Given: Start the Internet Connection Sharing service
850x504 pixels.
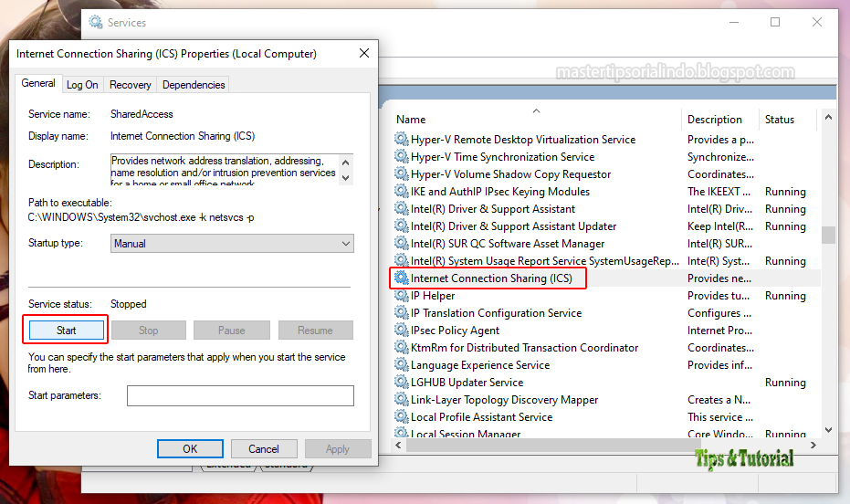Looking at the screenshot, I should tap(66, 330).
